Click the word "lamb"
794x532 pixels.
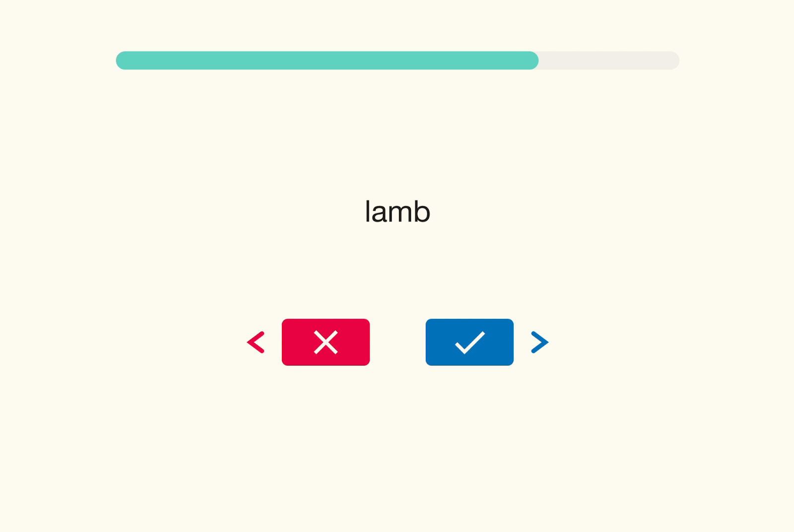[397, 212]
